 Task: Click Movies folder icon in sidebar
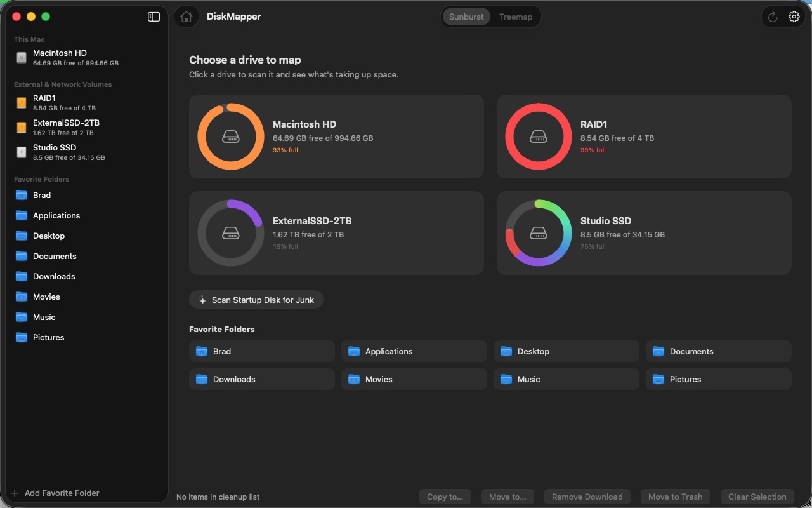pyautogui.click(x=22, y=297)
